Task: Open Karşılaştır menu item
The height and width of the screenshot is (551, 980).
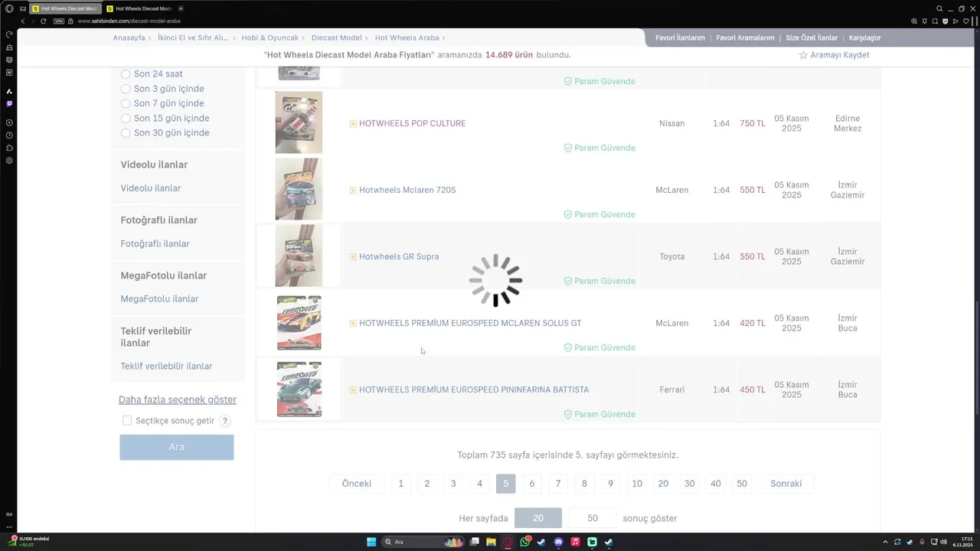Action: (x=865, y=37)
